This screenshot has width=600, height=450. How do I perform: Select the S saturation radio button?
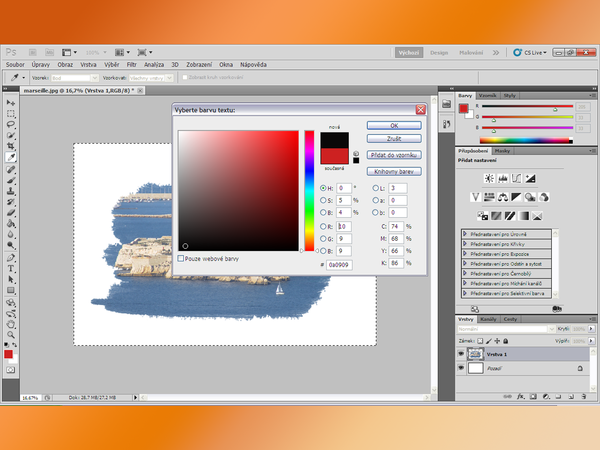tap(322, 200)
